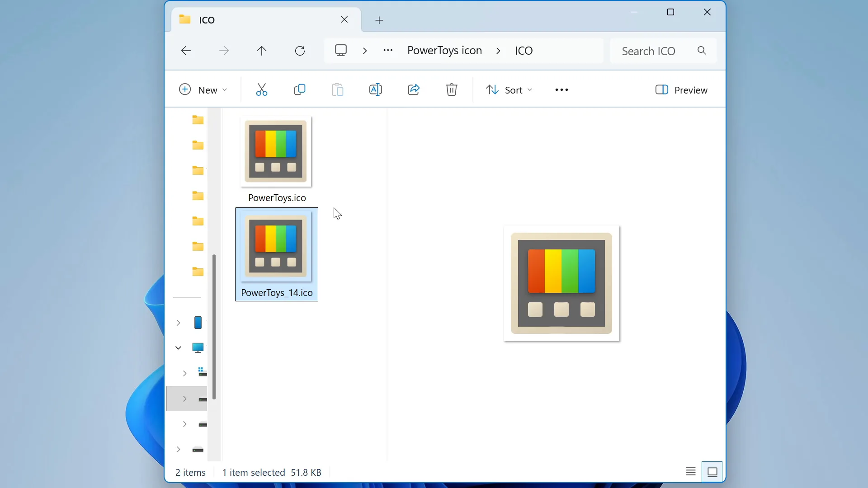Collapse the This PC tree node
The height and width of the screenshot is (488, 868).
point(178,348)
